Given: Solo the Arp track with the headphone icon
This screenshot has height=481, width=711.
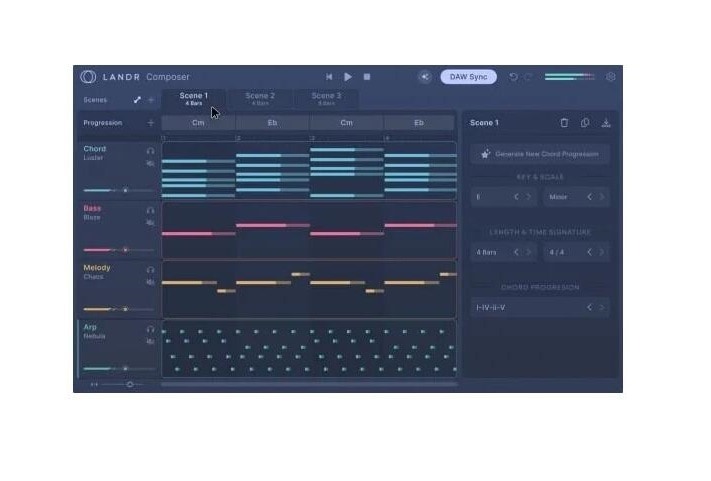Looking at the screenshot, I should pyautogui.click(x=151, y=329).
